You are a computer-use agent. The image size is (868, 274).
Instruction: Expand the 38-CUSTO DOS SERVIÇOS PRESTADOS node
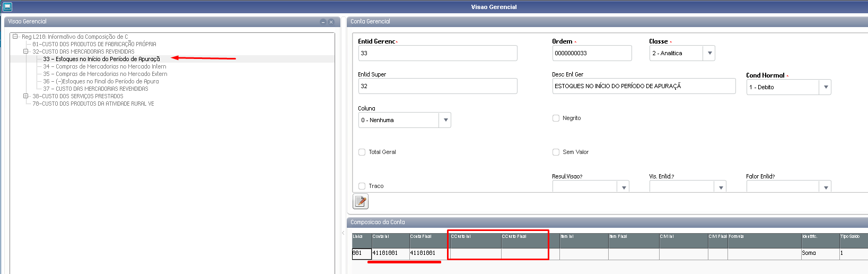25,96
